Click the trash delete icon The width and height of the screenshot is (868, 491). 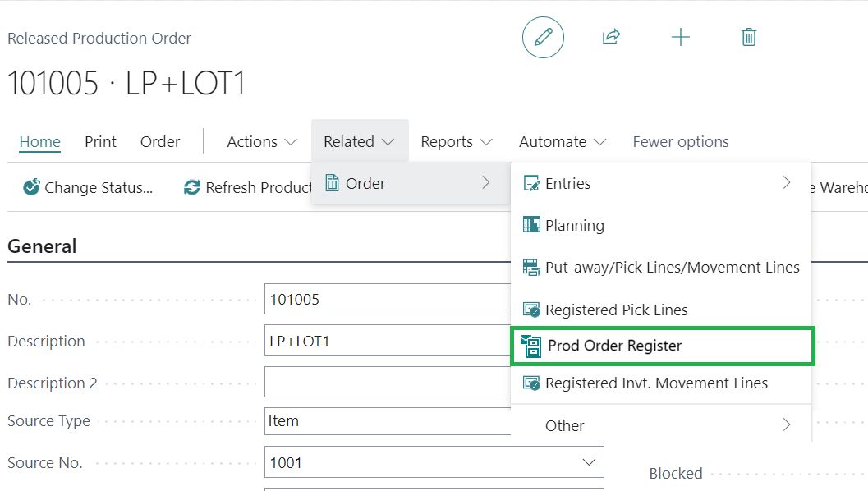[x=748, y=37]
